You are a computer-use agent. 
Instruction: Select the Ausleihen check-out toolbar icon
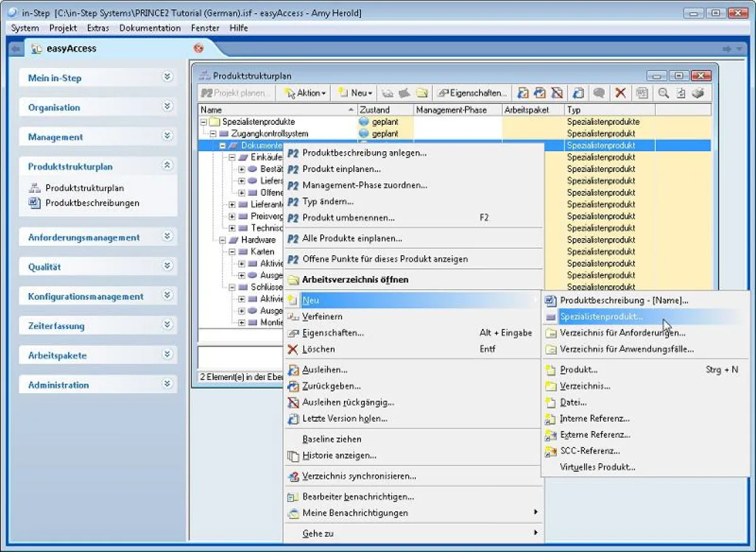[523, 93]
